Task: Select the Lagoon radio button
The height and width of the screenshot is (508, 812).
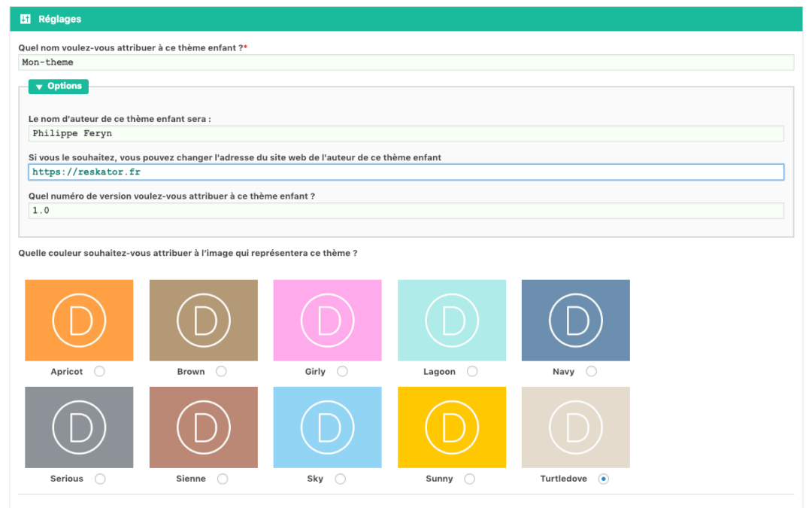Action: tap(472, 371)
